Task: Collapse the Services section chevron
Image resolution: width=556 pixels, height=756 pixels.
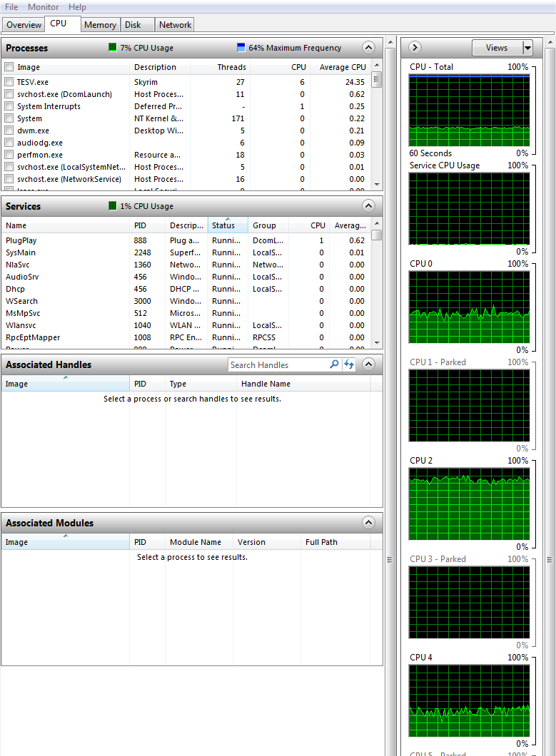Action: click(368, 206)
